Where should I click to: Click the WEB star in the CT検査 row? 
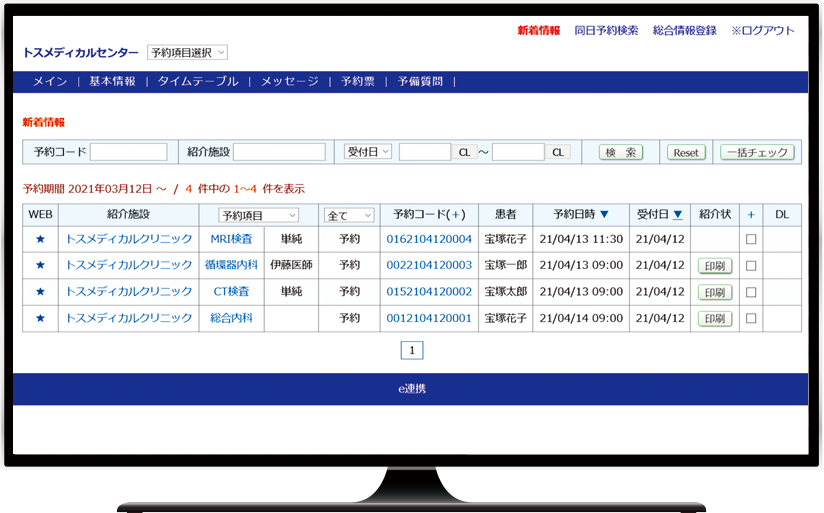click(40, 292)
